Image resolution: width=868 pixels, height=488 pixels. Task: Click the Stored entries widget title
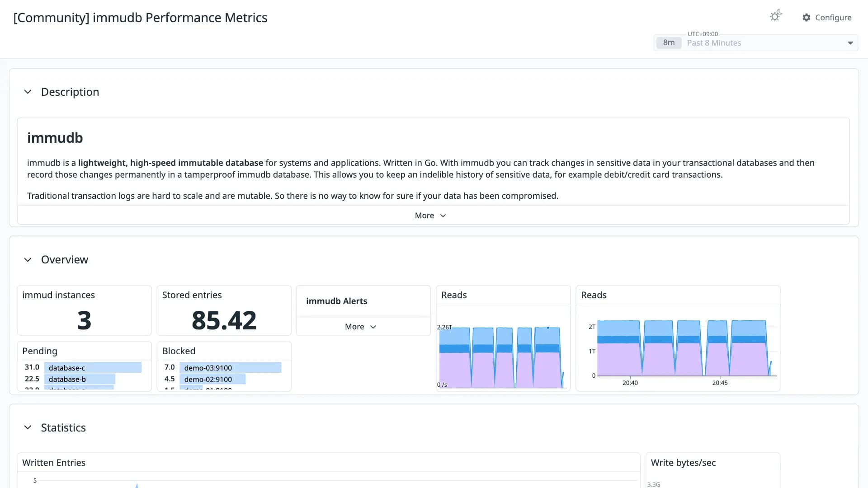point(192,295)
